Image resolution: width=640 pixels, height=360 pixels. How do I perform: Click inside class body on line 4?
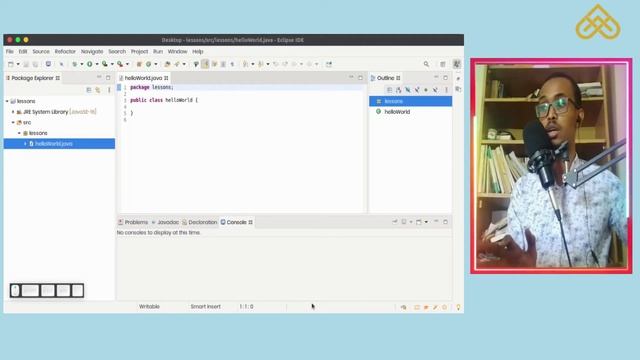(x=245, y=107)
